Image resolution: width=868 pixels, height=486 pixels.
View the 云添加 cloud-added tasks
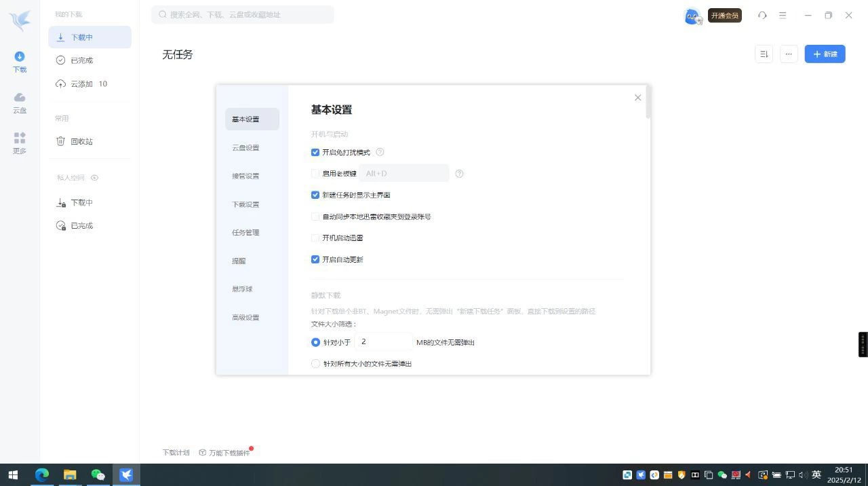click(x=81, y=83)
